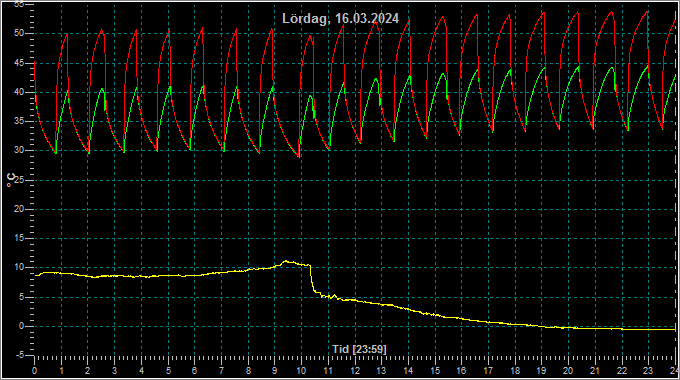Click the 20 value on the temperature axis

coord(19,209)
